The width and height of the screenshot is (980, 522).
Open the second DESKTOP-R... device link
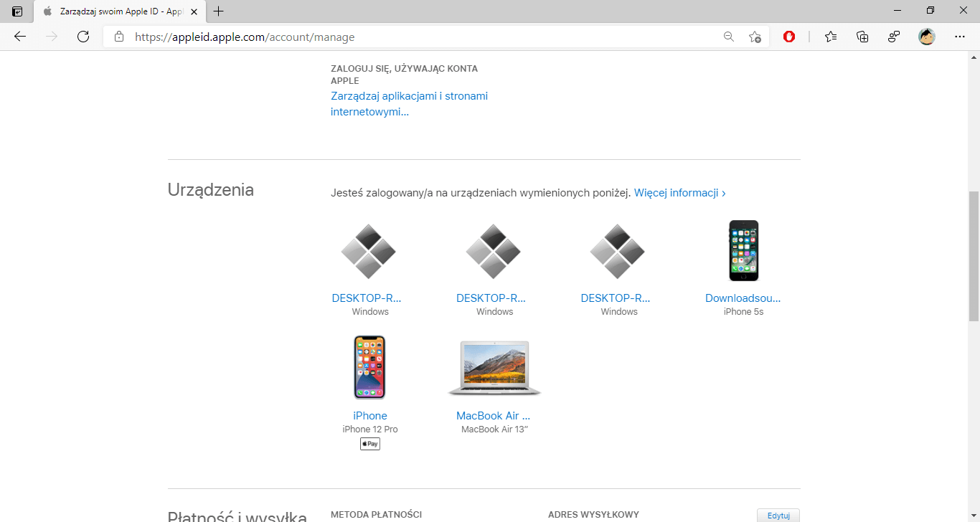pos(491,298)
